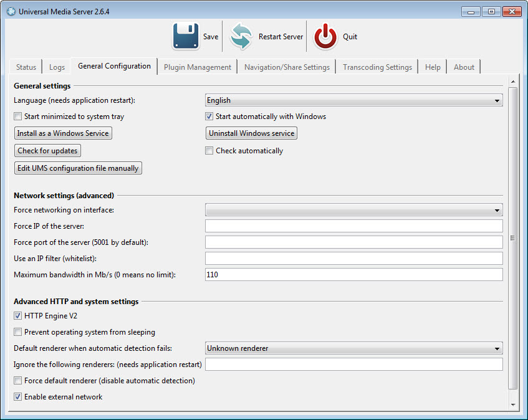Click the Quit label in toolbar
The image size is (528, 420).
click(350, 37)
